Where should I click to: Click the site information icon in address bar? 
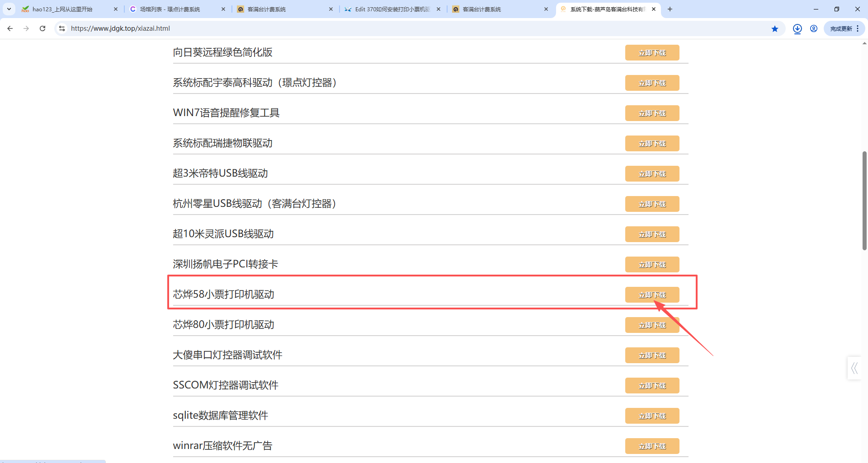[62, 28]
